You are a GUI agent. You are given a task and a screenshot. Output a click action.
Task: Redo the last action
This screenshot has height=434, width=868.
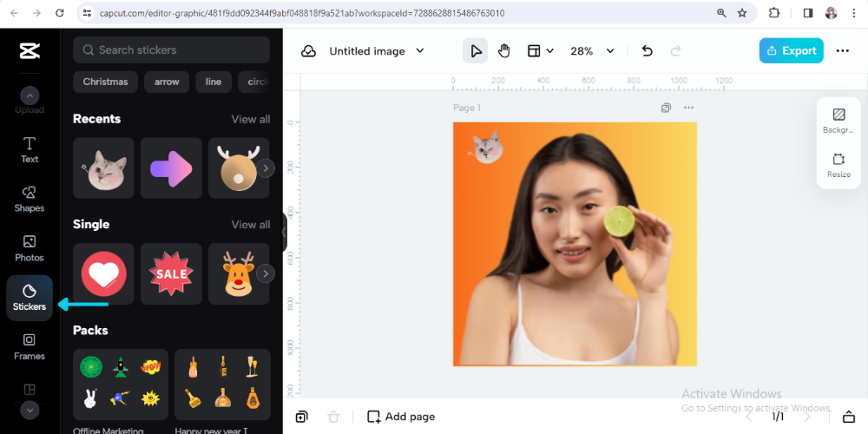(x=675, y=51)
